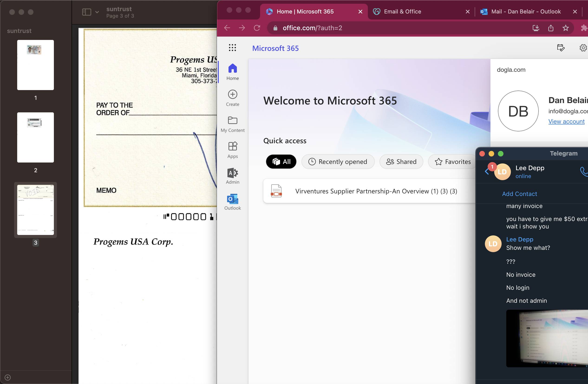Screen dimensions: 588x384
Task: Open My Content folder icon
Action: coord(232,120)
